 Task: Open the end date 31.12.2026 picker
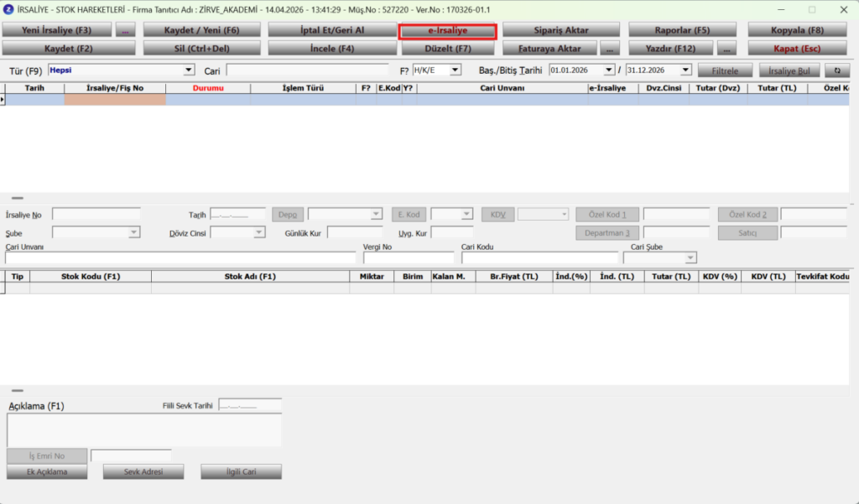point(685,70)
